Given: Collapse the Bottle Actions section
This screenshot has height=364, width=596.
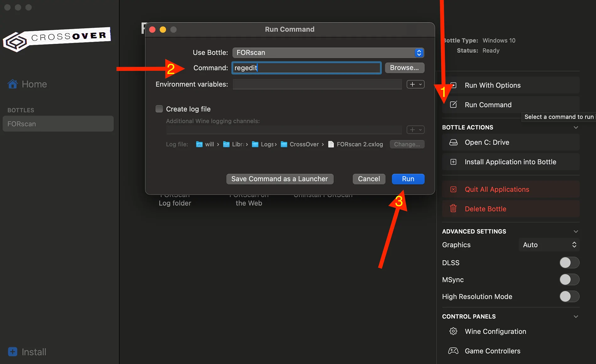Looking at the screenshot, I should (x=576, y=127).
